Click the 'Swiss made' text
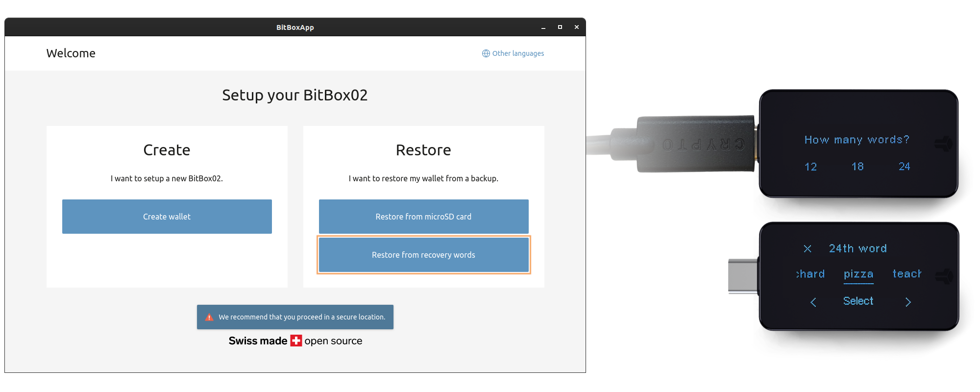Image resolution: width=980 pixels, height=392 pixels. tap(258, 341)
